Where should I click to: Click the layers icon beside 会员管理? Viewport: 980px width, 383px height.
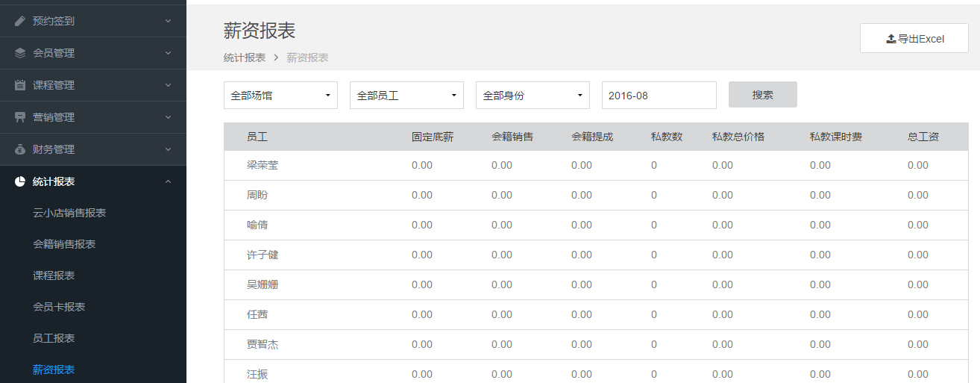[20, 53]
